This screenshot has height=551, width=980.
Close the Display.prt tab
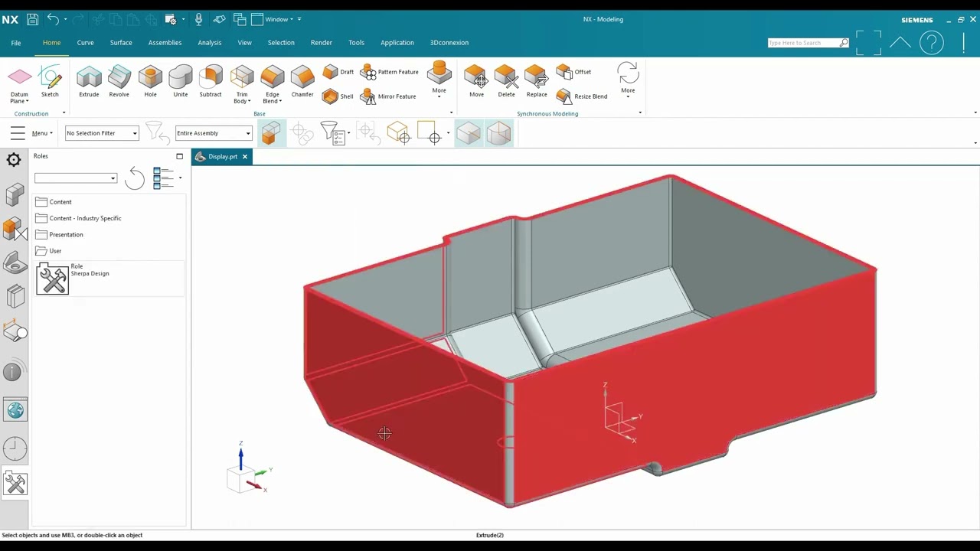(x=245, y=156)
